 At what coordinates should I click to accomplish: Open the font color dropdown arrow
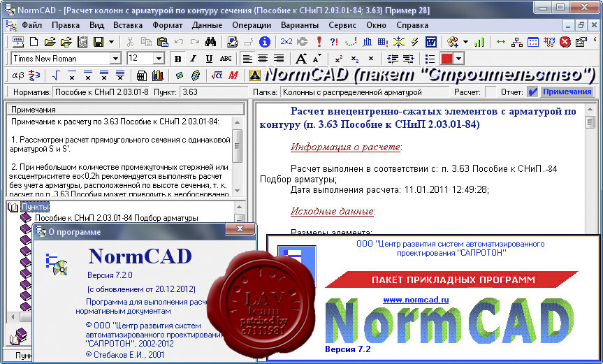tap(458, 59)
